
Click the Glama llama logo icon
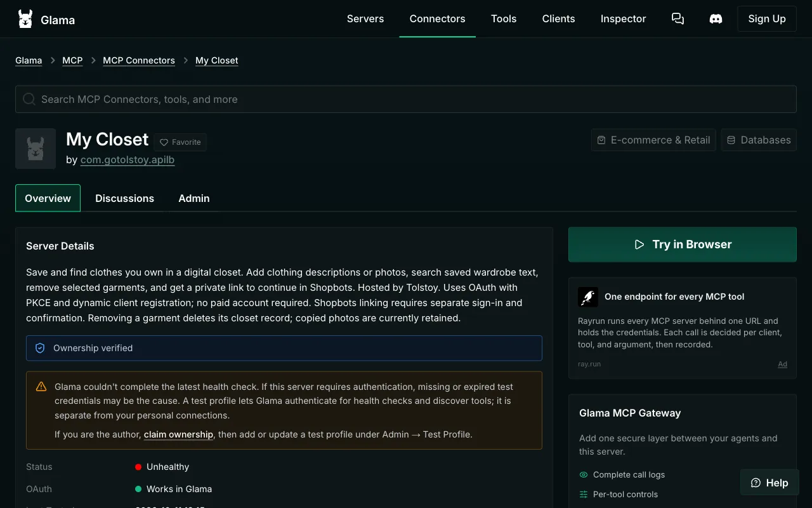25,19
